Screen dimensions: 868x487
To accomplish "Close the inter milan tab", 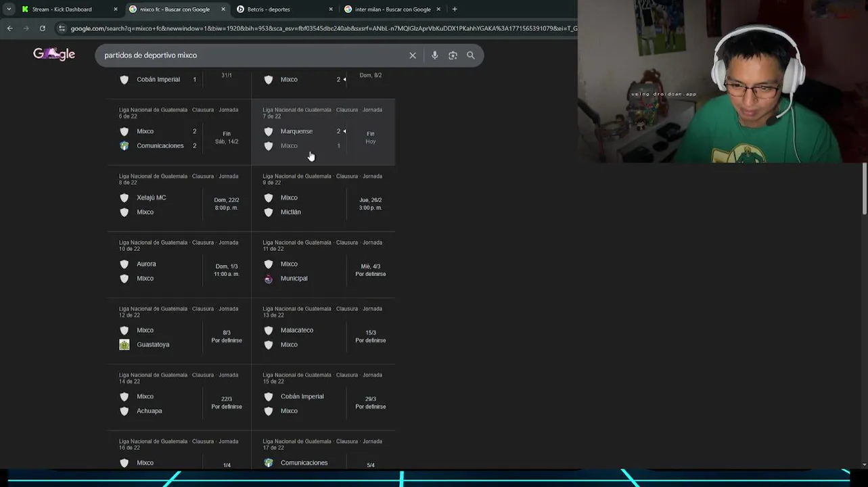I will coord(438,9).
